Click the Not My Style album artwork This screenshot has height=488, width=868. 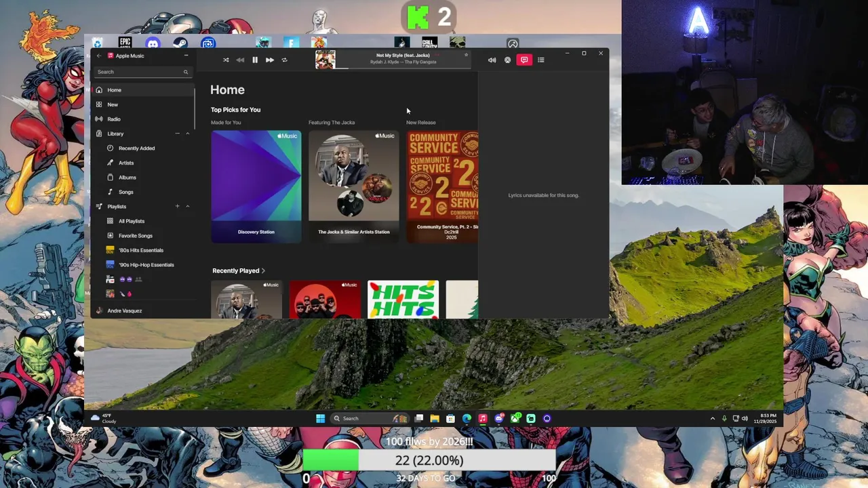325,59
